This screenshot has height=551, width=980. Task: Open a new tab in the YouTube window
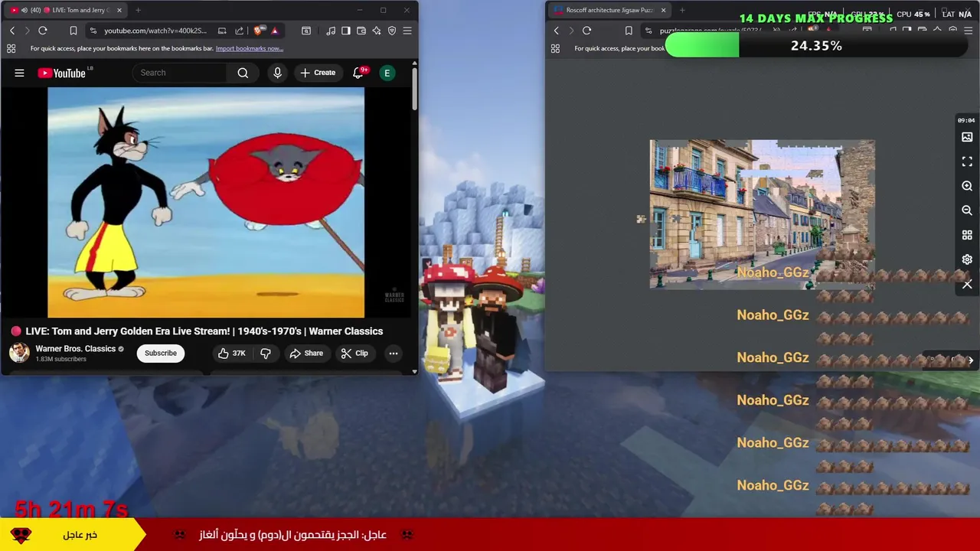[x=138, y=10]
